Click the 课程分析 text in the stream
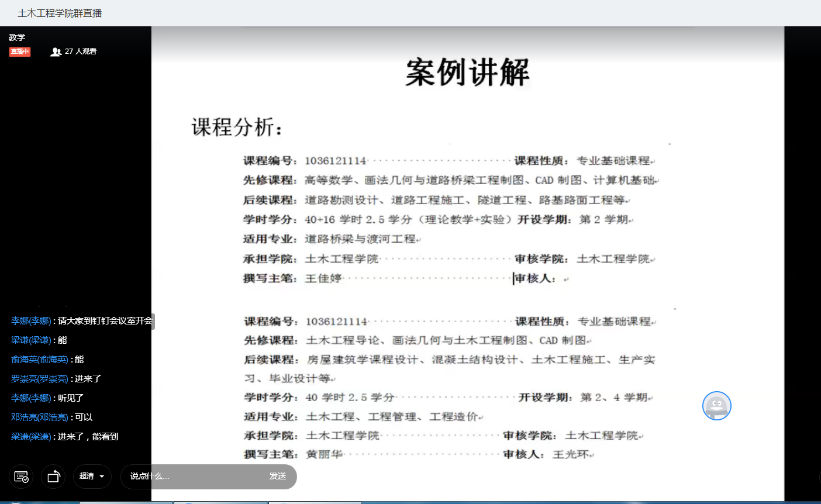The height and width of the screenshot is (504, 821). pos(237,127)
